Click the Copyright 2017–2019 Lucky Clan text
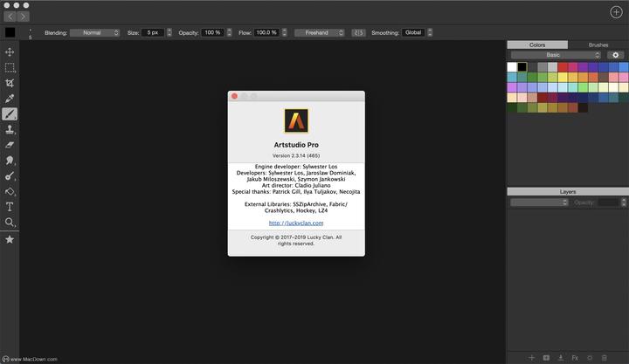629x364 pixels. coord(296,240)
